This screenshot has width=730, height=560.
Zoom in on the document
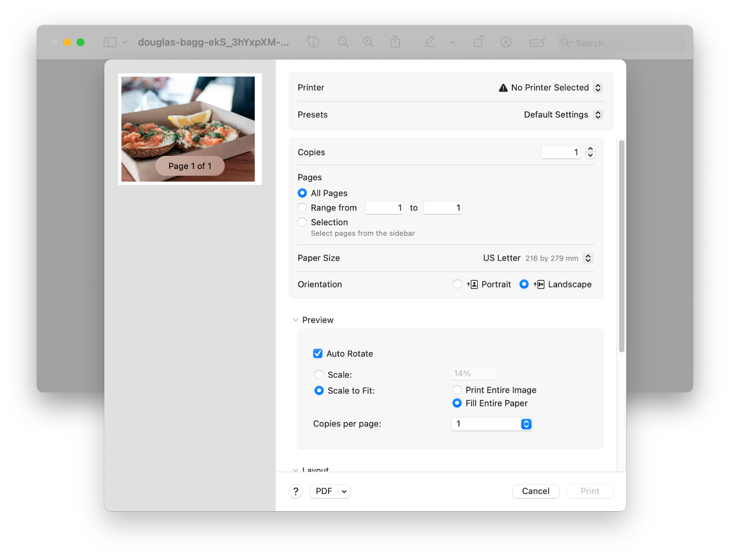(x=368, y=42)
